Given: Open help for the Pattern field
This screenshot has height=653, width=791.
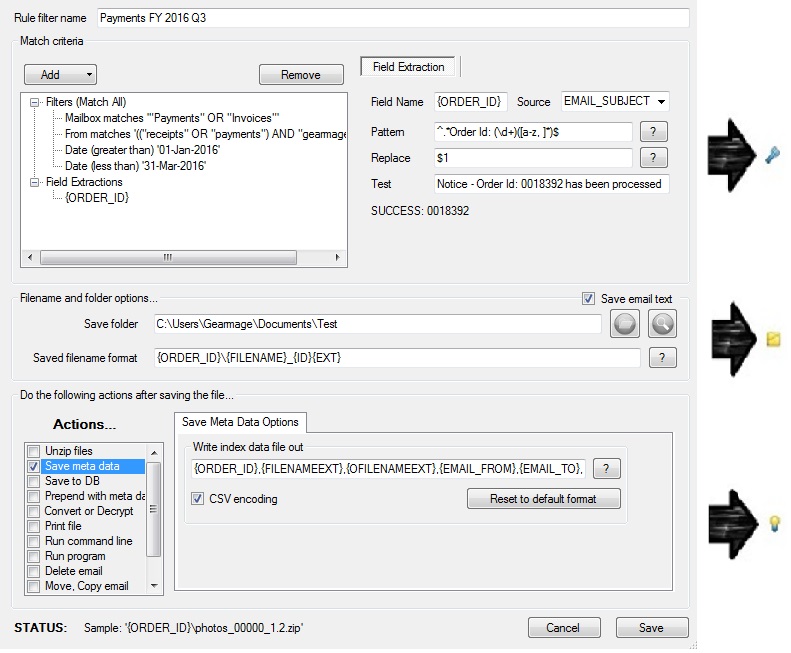Looking at the screenshot, I should coord(653,132).
